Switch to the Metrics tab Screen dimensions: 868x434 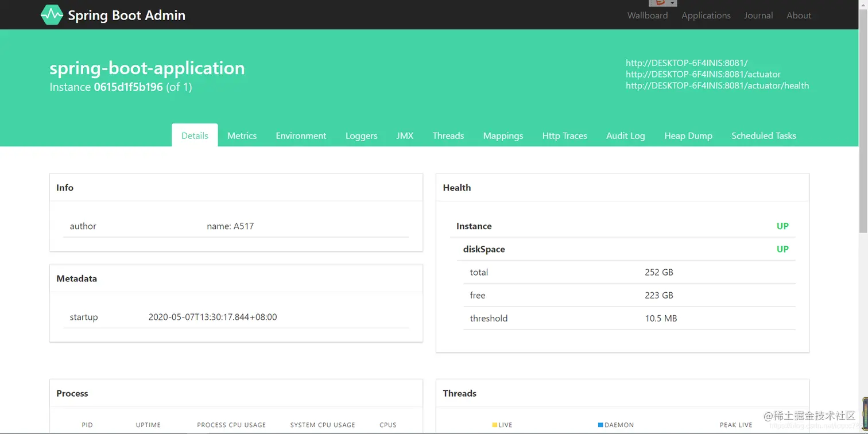(242, 135)
